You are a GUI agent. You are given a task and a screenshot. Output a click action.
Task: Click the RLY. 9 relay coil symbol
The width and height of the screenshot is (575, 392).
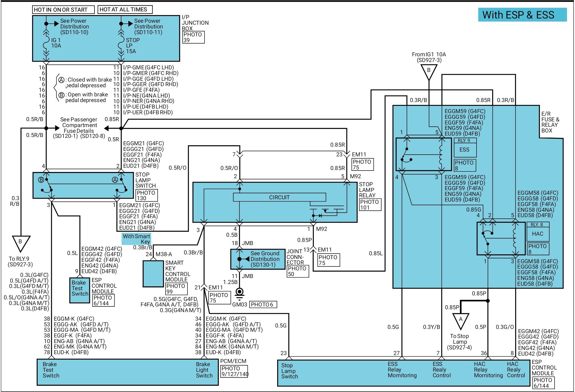tap(441, 155)
